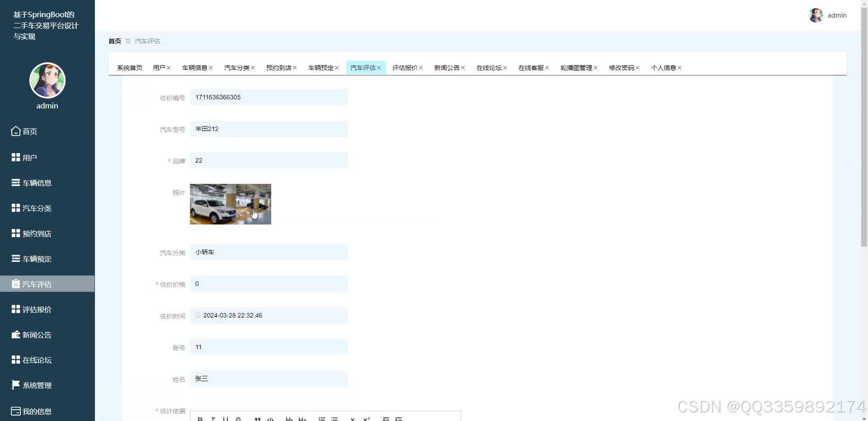Click the large admin avatar in sidebar
The width and height of the screenshot is (868, 421).
[x=47, y=80]
